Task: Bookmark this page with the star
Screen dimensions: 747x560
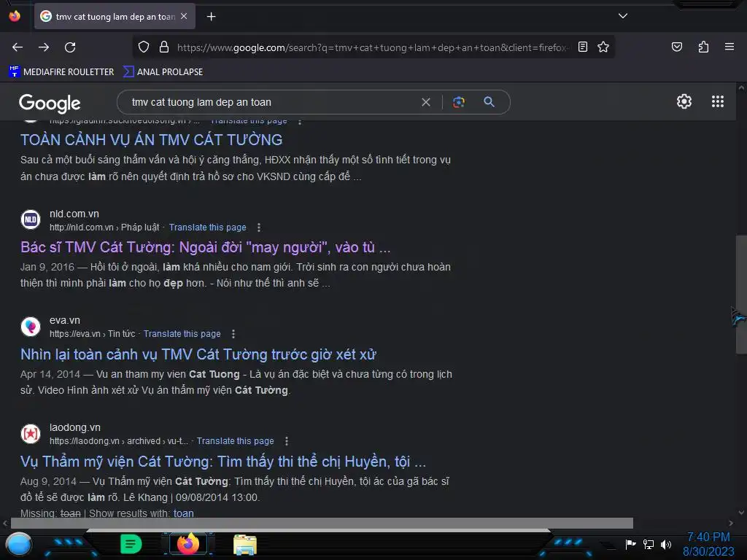Action: [x=603, y=47]
